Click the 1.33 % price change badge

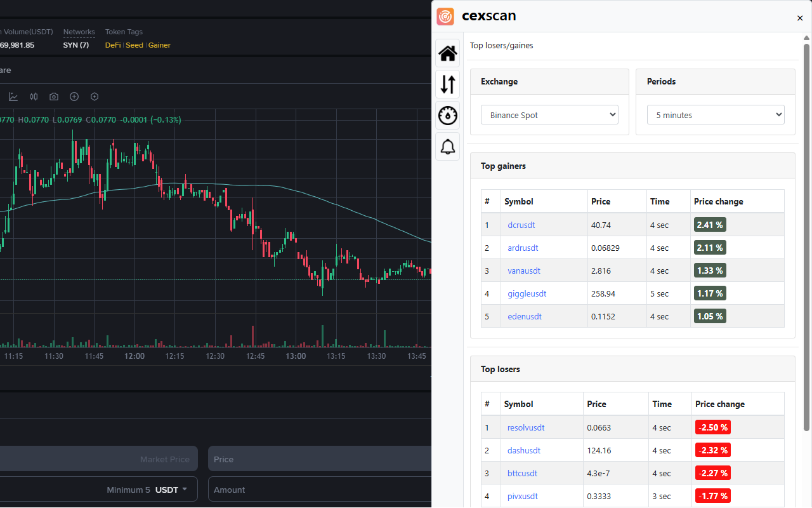pos(710,271)
